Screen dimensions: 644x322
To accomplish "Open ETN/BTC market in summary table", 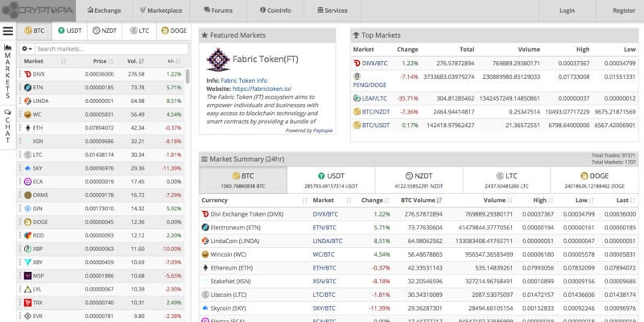I will pos(324,228).
